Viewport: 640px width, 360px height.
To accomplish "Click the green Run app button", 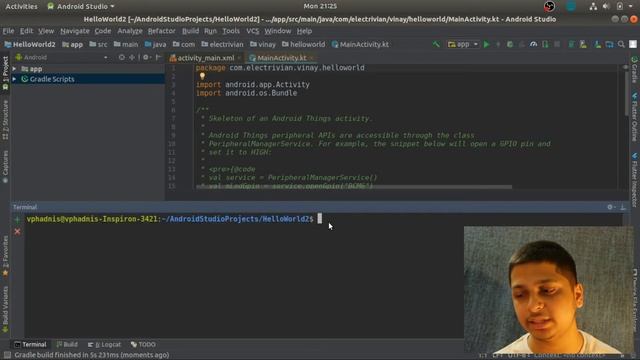I will pos(486,44).
